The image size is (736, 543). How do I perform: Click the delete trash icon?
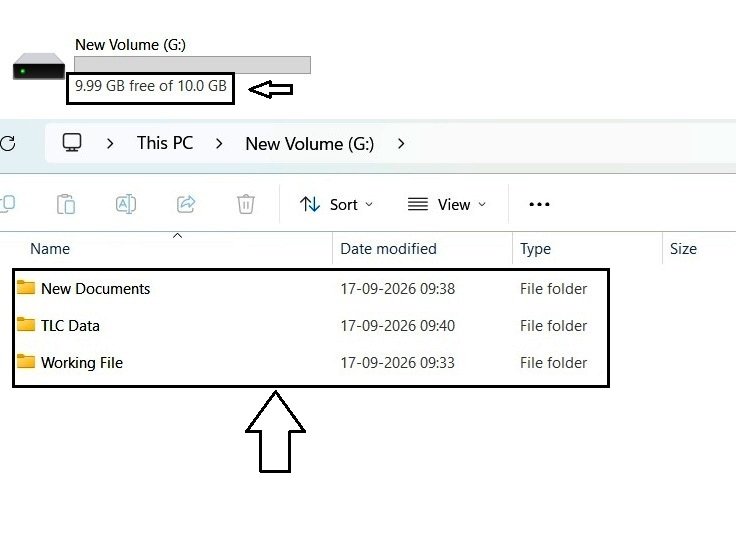(x=245, y=204)
